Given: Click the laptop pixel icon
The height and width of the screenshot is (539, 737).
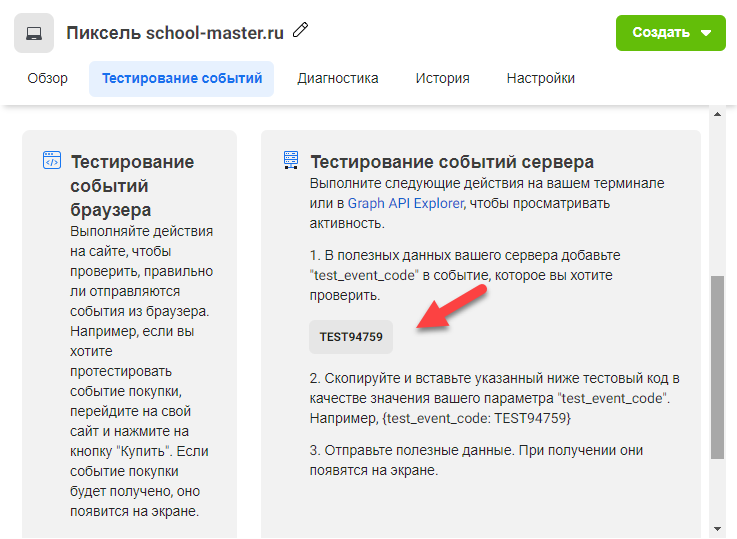Looking at the screenshot, I should [x=34, y=33].
